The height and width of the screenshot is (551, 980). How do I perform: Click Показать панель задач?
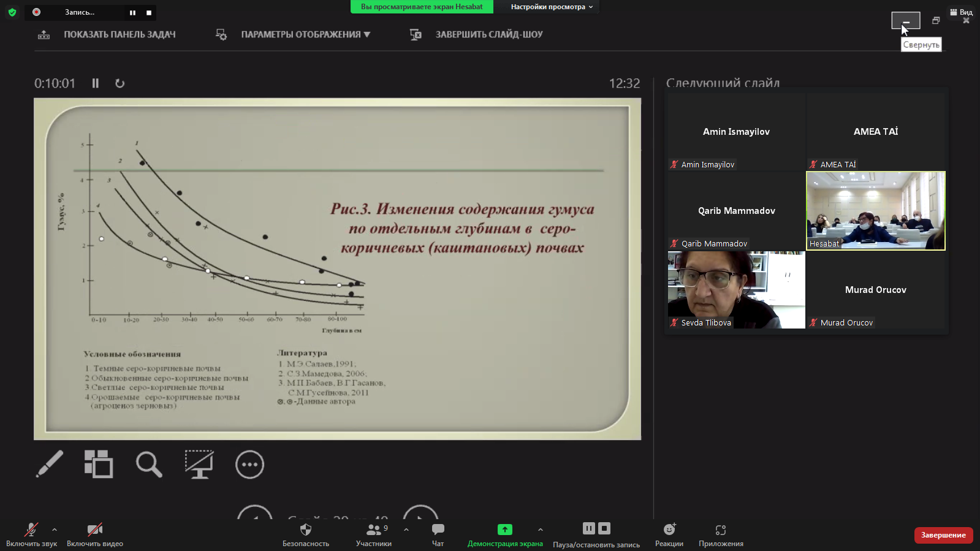107,34
